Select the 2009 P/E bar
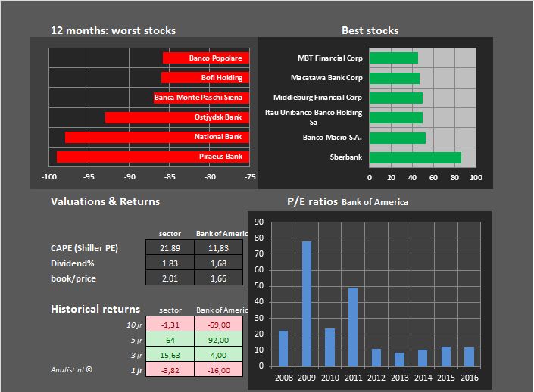Viewport: 534px width, 392px height. pos(307,304)
